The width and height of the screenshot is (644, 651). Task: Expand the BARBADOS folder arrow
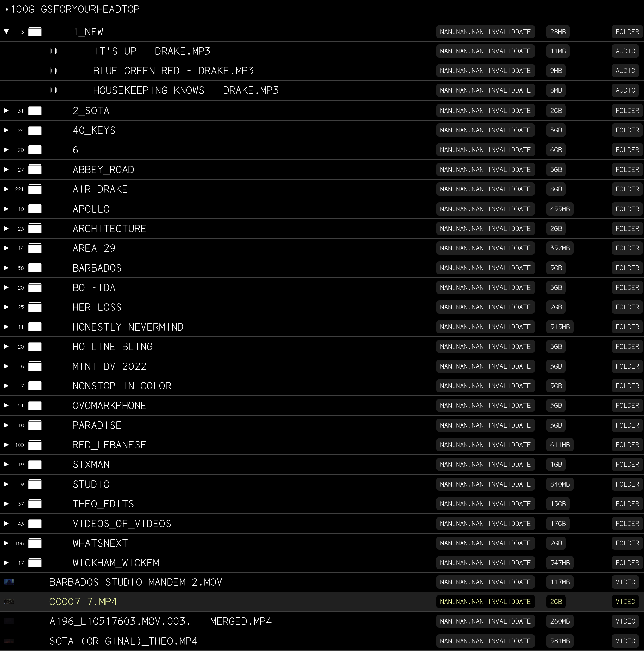click(x=6, y=268)
